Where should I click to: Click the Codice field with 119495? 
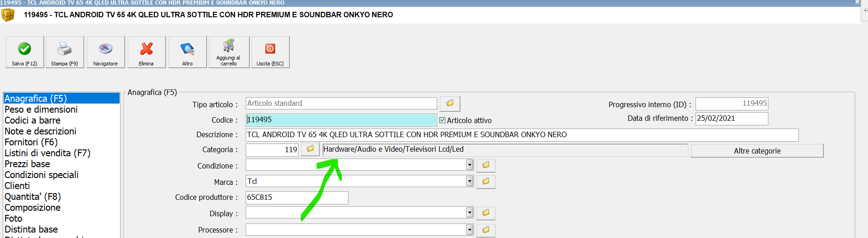coord(341,120)
